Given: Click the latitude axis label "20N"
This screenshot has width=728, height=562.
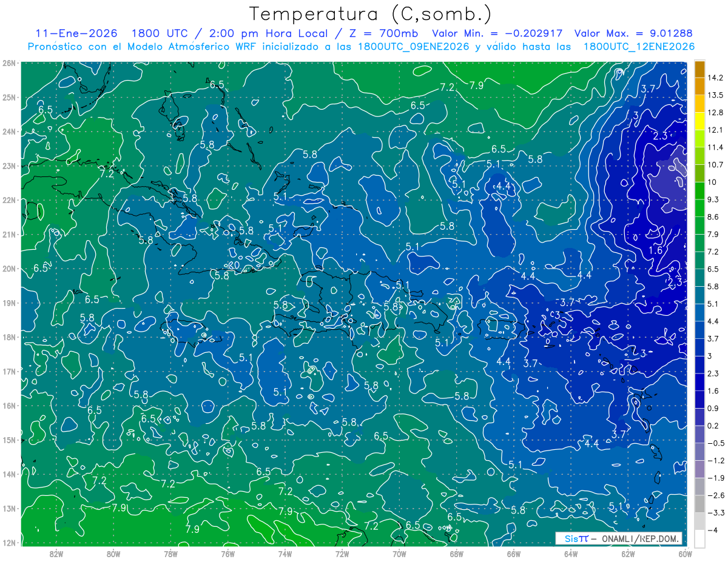Looking at the screenshot, I should click(x=9, y=269).
